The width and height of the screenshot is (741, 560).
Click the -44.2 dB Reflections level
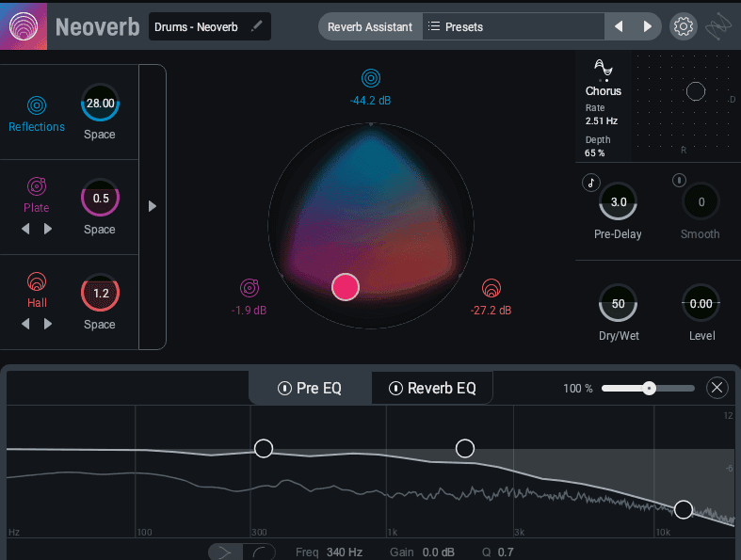371,101
